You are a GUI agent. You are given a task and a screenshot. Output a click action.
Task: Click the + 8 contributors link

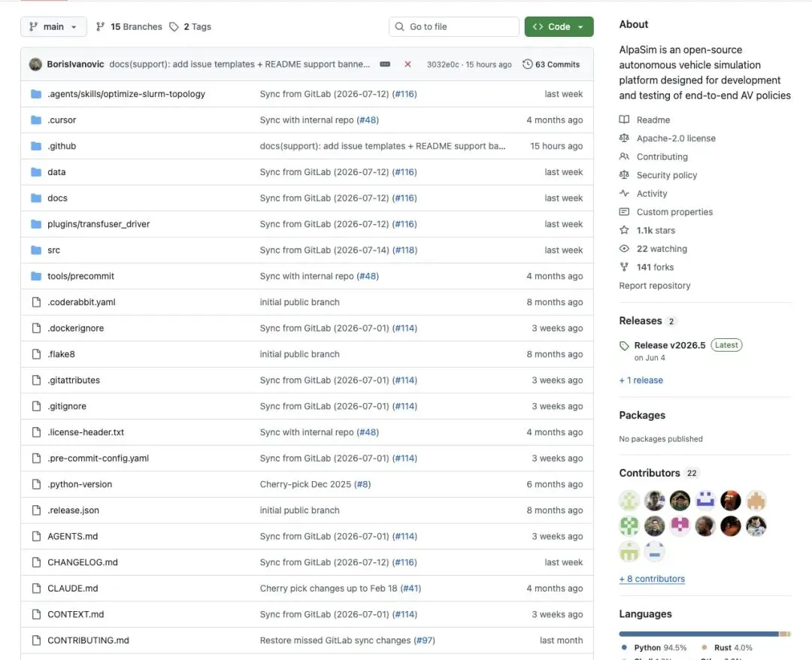(x=652, y=579)
